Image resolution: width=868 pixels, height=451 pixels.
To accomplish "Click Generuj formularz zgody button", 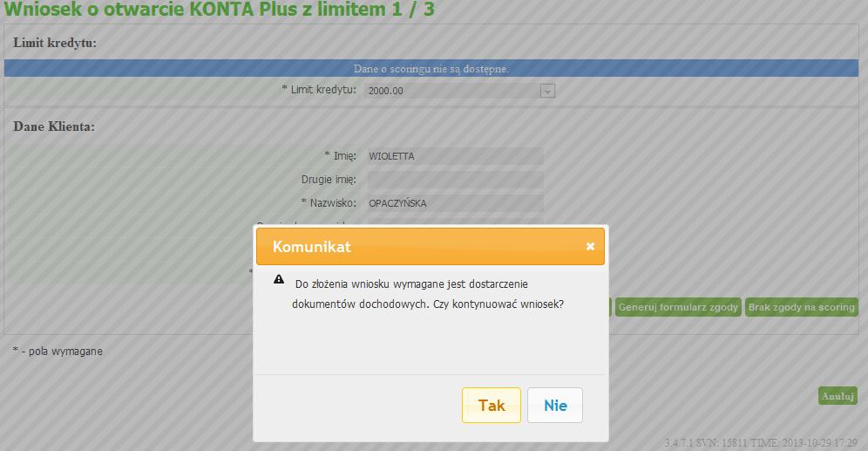I will (x=678, y=307).
